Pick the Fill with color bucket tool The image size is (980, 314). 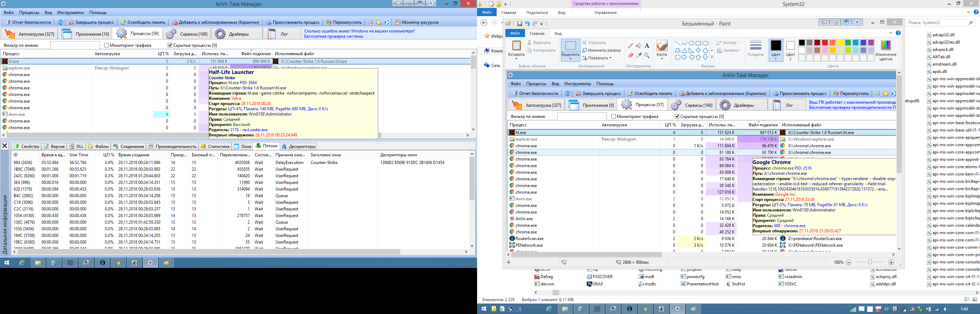[x=639, y=46]
